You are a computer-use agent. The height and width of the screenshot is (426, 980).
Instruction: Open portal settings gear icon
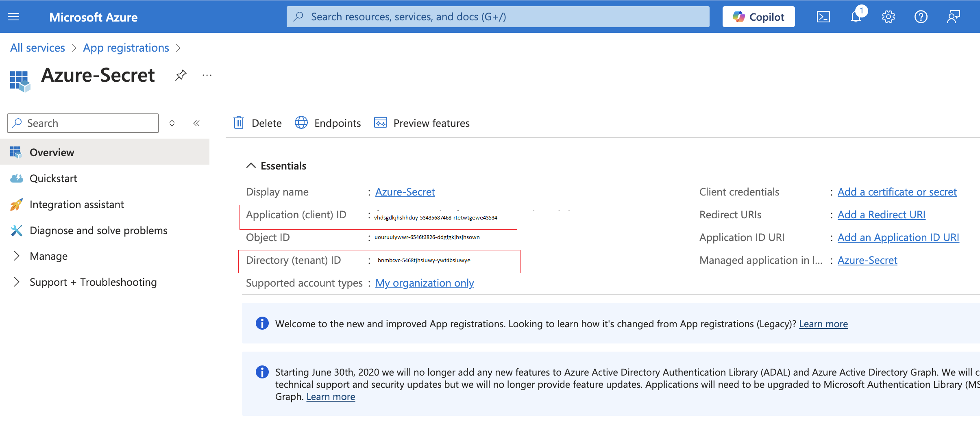[x=888, y=17]
